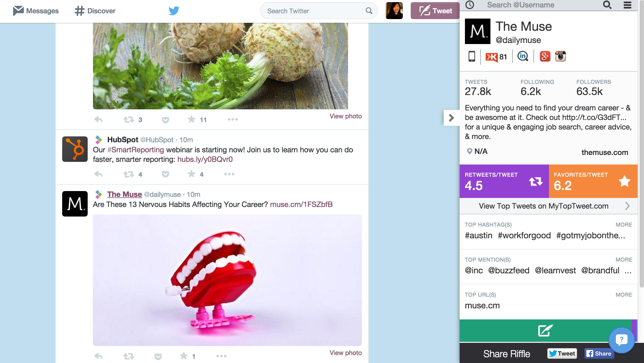
Task: Reply to the HubSpot tweet
Action: coord(98,174)
